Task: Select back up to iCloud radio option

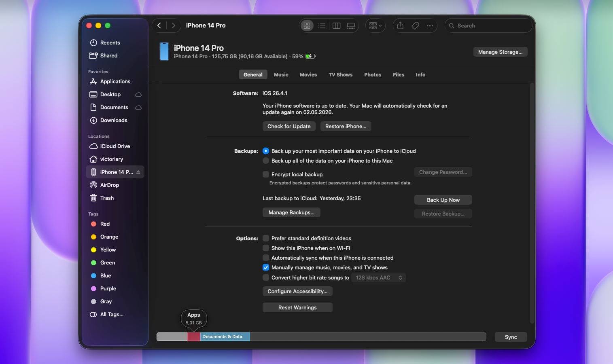Action: [x=266, y=151]
